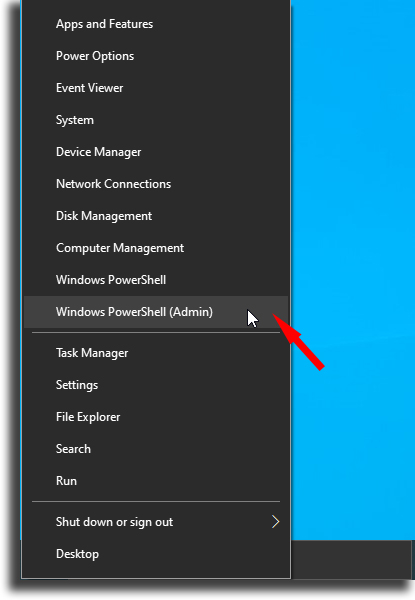
Task: Run Windows PowerShell (Admin)
Action: click(x=156, y=312)
